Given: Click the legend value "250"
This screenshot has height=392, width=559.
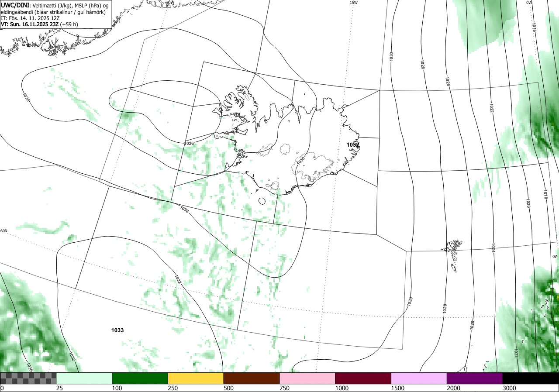Looking at the screenshot, I should tap(173, 388).
